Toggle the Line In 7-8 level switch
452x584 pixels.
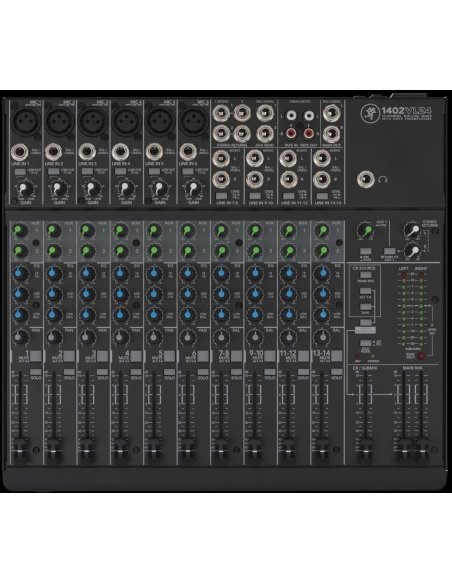click(221, 196)
